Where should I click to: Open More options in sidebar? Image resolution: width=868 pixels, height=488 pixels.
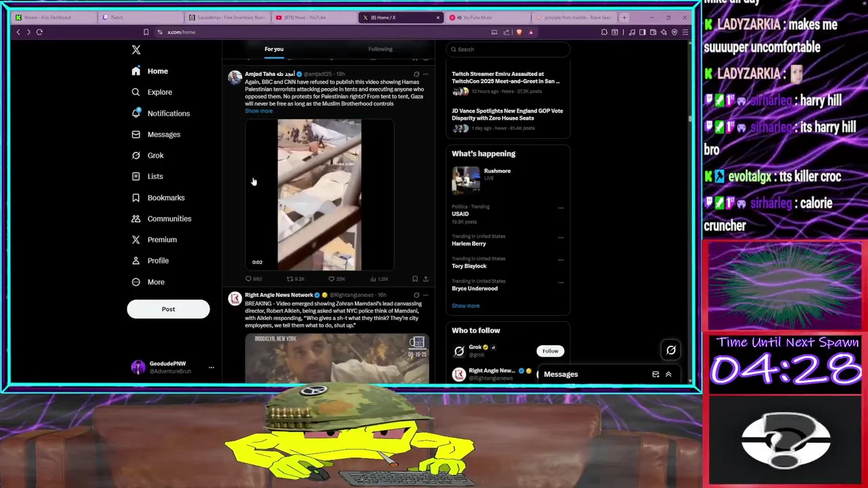(x=148, y=282)
